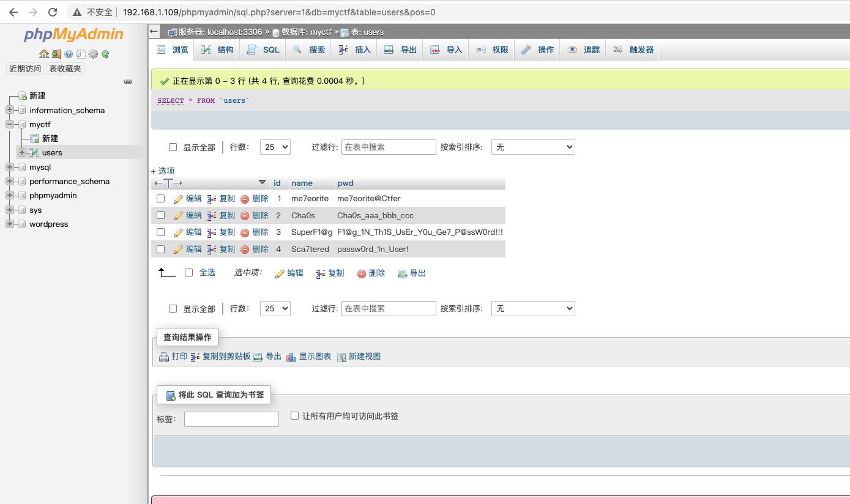Open the top 行数 row count dropdown

pyautogui.click(x=275, y=147)
